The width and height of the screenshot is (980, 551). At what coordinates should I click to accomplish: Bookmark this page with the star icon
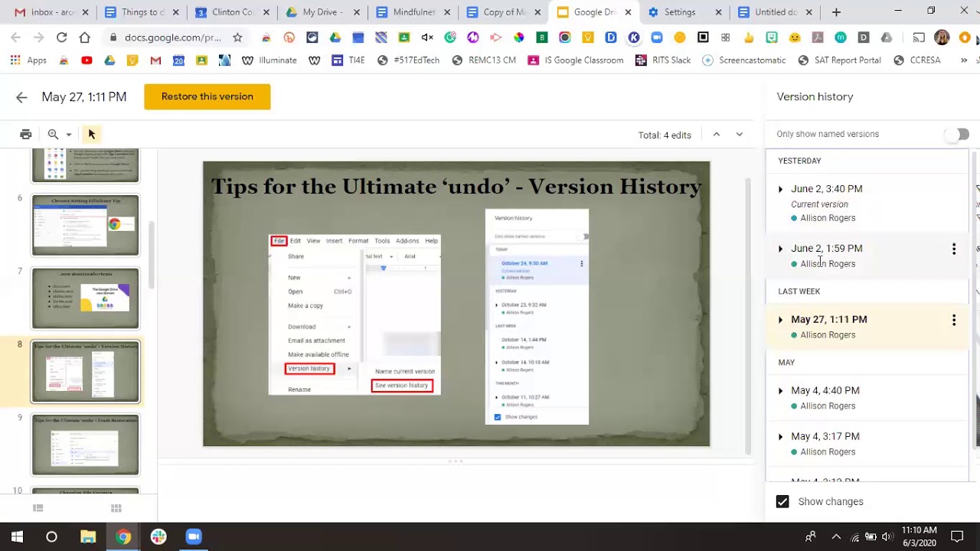tap(237, 37)
